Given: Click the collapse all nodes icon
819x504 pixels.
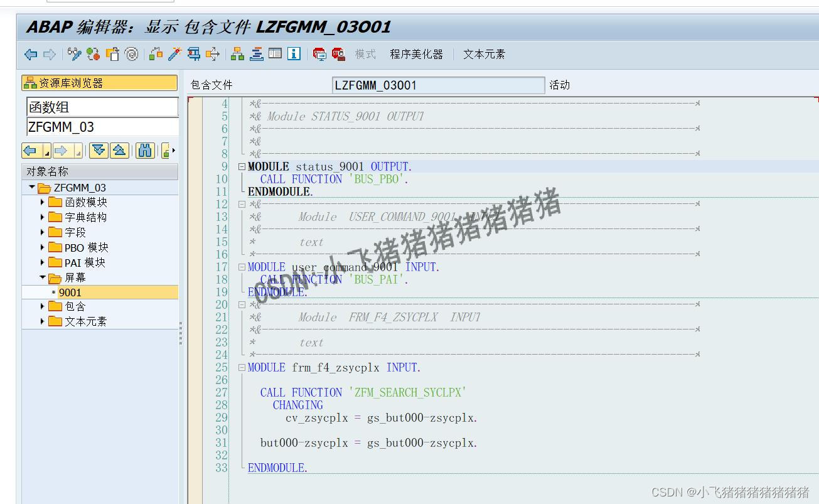Looking at the screenshot, I should [x=119, y=151].
